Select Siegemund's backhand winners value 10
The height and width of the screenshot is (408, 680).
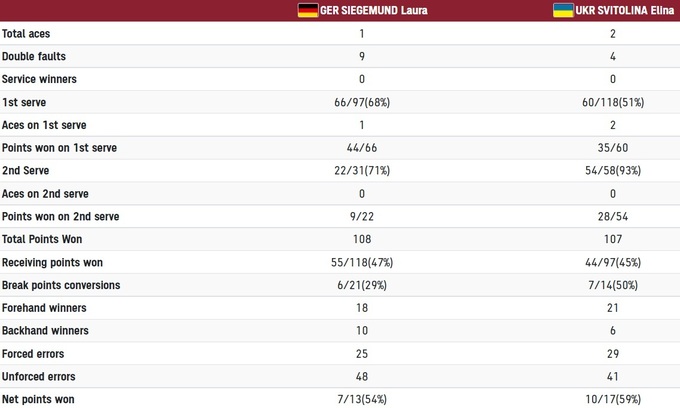(x=362, y=331)
